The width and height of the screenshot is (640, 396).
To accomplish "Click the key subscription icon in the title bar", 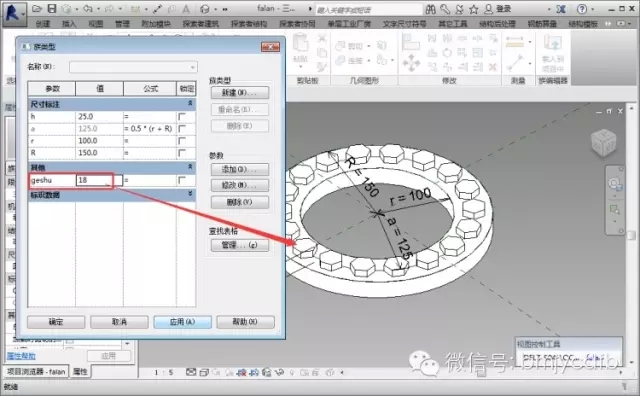I will (x=445, y=9).
